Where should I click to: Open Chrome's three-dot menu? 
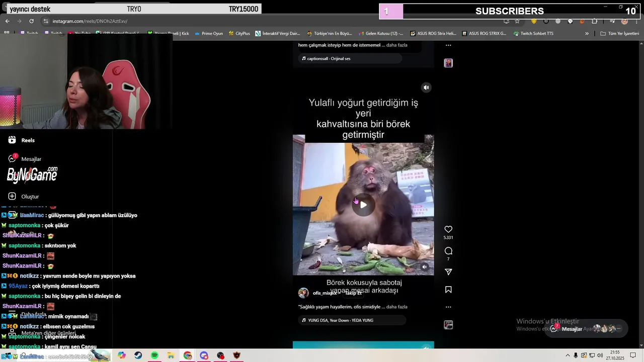[x=637, y=21]
